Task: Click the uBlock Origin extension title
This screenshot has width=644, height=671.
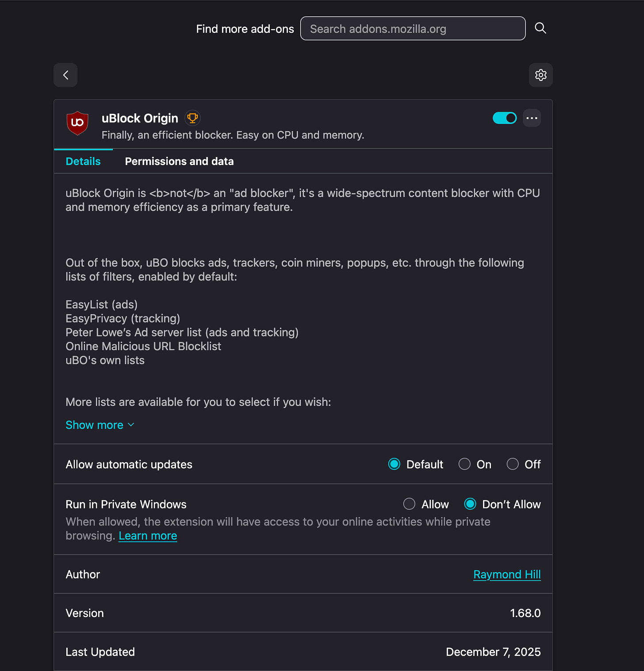Action: coord(140,118)
